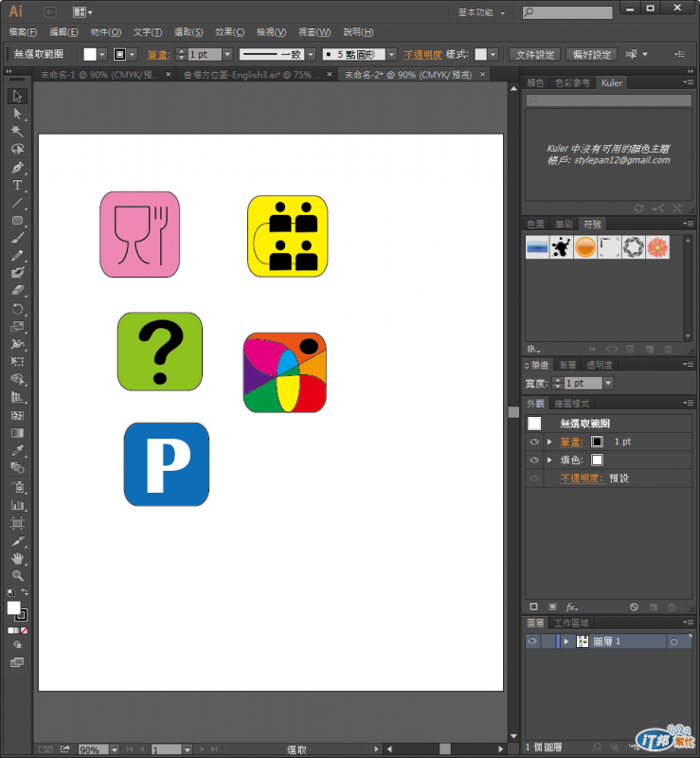Select the Artboard tool
This screenshot has height=758, width=700.
(x=17, y=523)
